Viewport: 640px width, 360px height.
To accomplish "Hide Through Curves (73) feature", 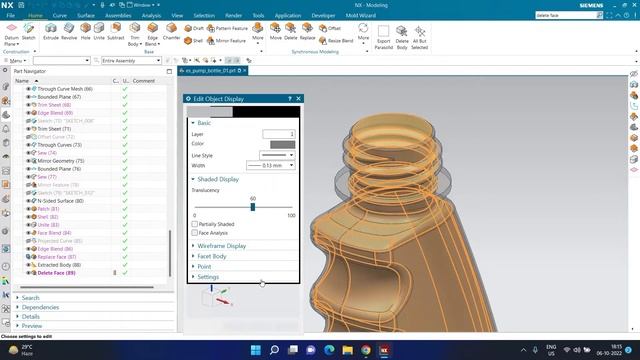I will tap(28, 145).
